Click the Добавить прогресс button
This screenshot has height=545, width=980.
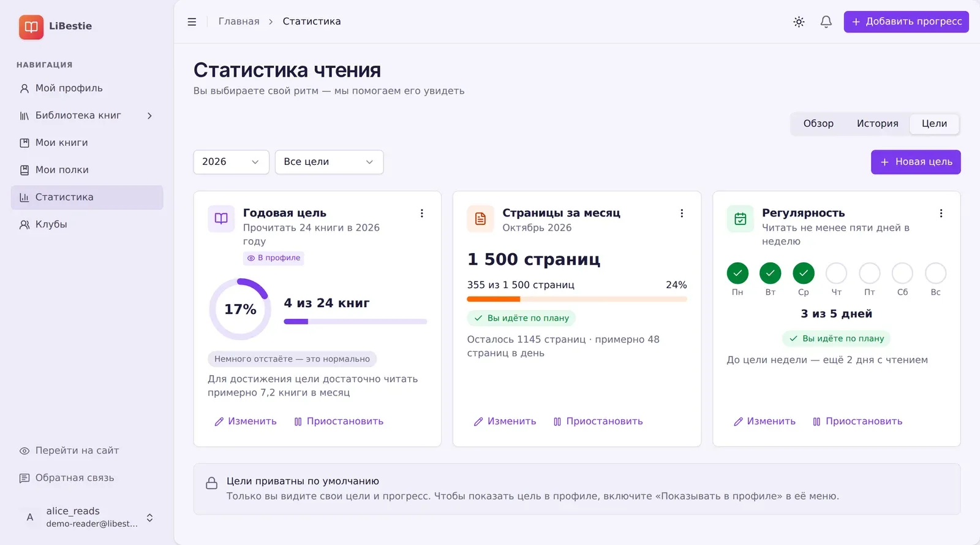[x=906, y=21]
